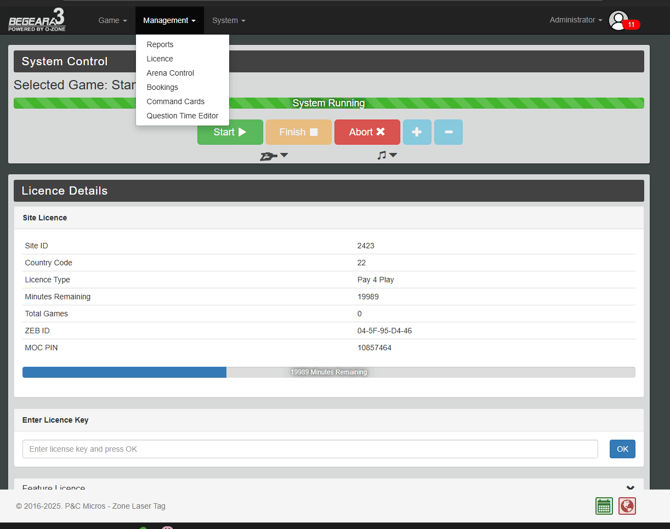Select Site ID value 2423

tap(366, 246)
